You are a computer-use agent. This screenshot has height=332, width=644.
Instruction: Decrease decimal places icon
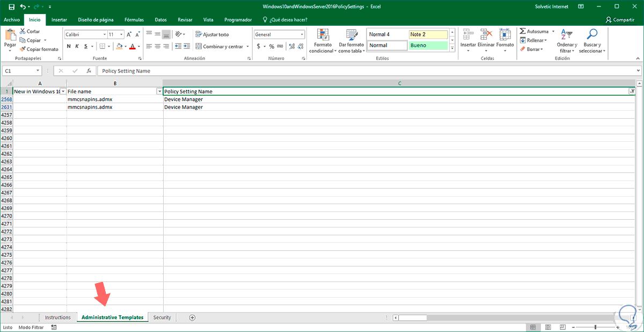pyautogui.click(x=299, y=46)
